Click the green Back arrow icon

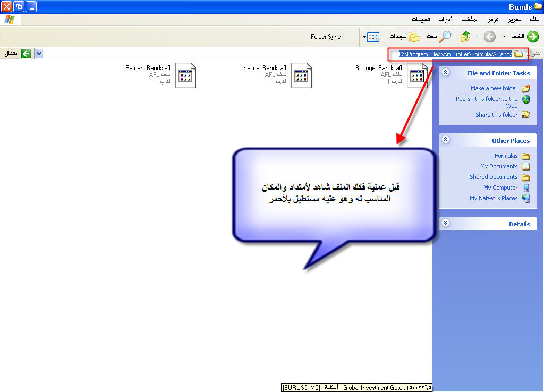532,37
